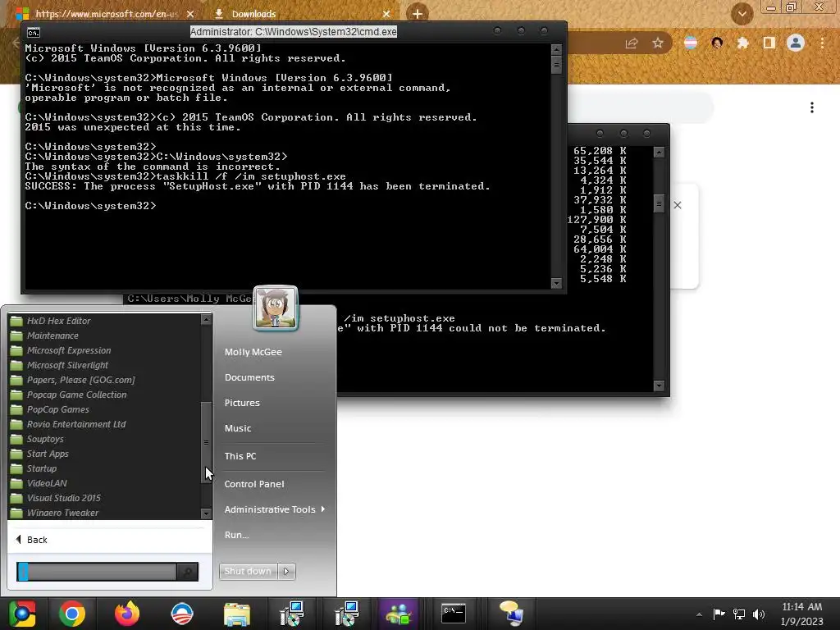Viewport: 840px width, 630px height.
Task: Click the Start button on taskbar
Action: click(x=22, y=614)
